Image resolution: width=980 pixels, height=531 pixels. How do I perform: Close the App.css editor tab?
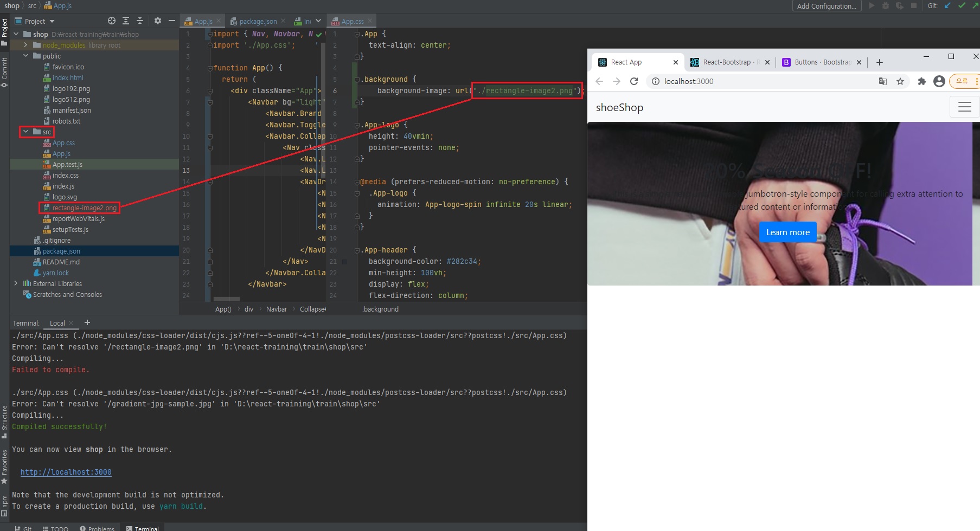(x=370, y=21)
